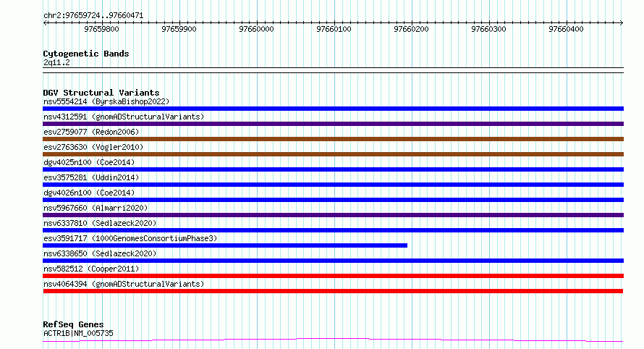Image resolution: width=644 pixels, height=349 pixels.
Task: Click ruler position 97660400
Action: coord(566,29)
